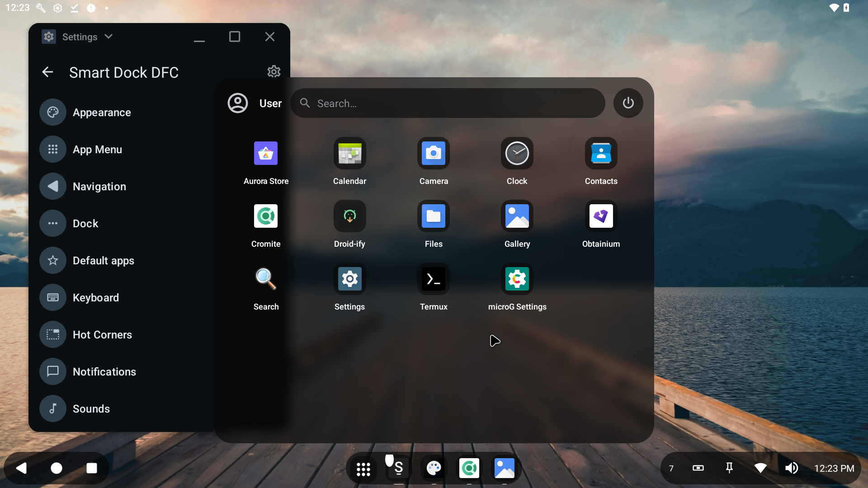
Task: Toggle sound with the volume icon
Action: (791, 468)
